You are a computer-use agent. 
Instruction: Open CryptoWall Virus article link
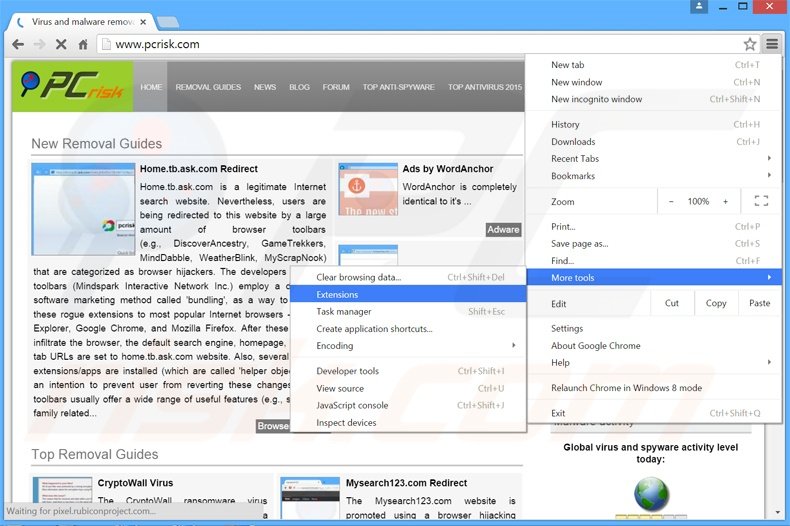pyautogui.click(x=135, y=483)
